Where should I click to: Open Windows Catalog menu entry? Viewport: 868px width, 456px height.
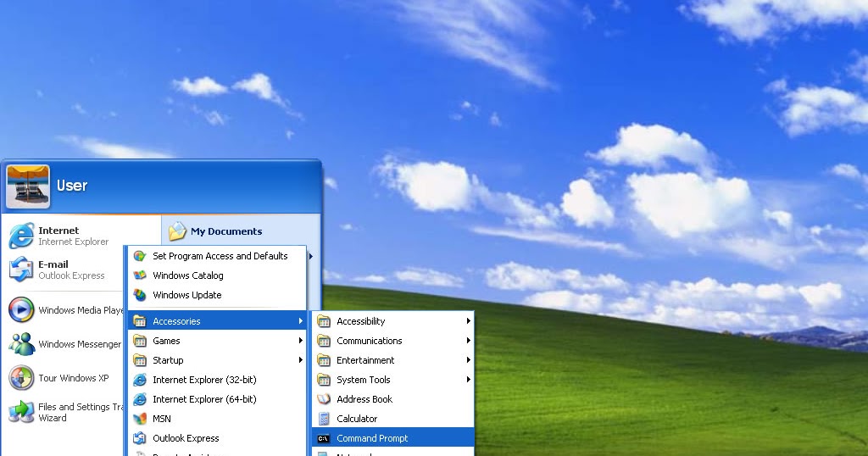coord(217,275)
